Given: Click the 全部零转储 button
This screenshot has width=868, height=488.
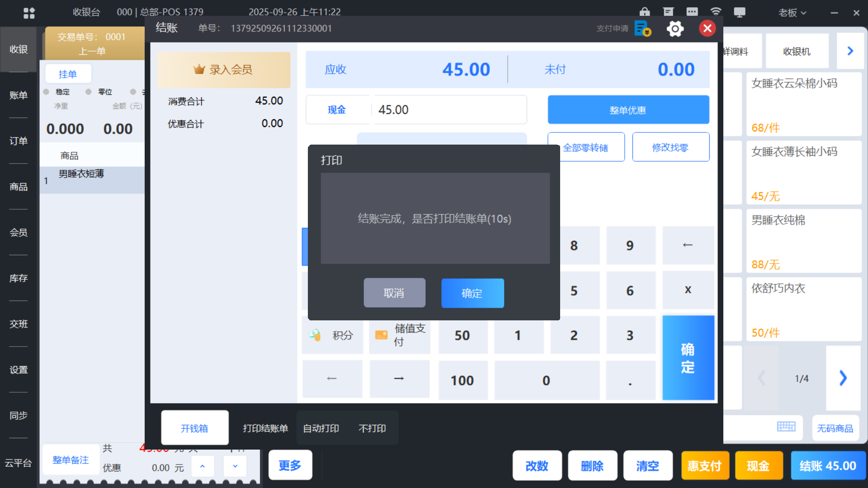Looking at the screenshot, I should click(586, 148).
